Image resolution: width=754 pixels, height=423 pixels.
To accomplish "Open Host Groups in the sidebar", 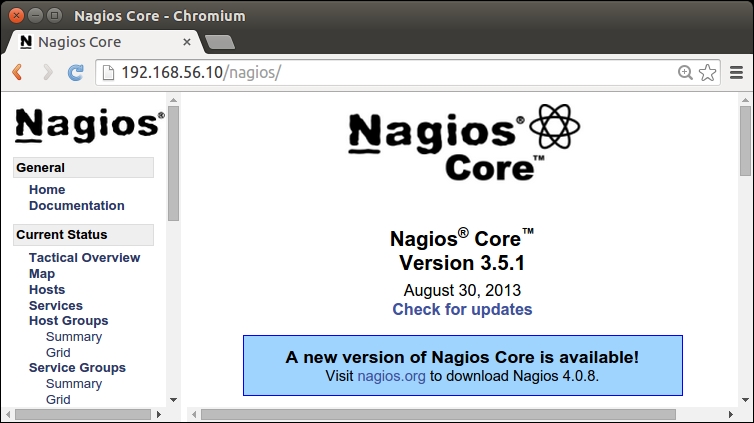I will [68, 321].
